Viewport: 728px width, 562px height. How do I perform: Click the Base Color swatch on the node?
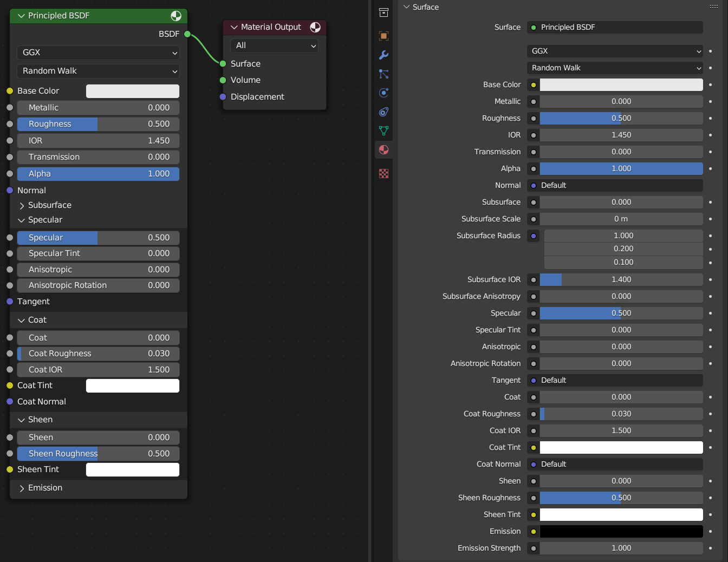coord(133,91)
